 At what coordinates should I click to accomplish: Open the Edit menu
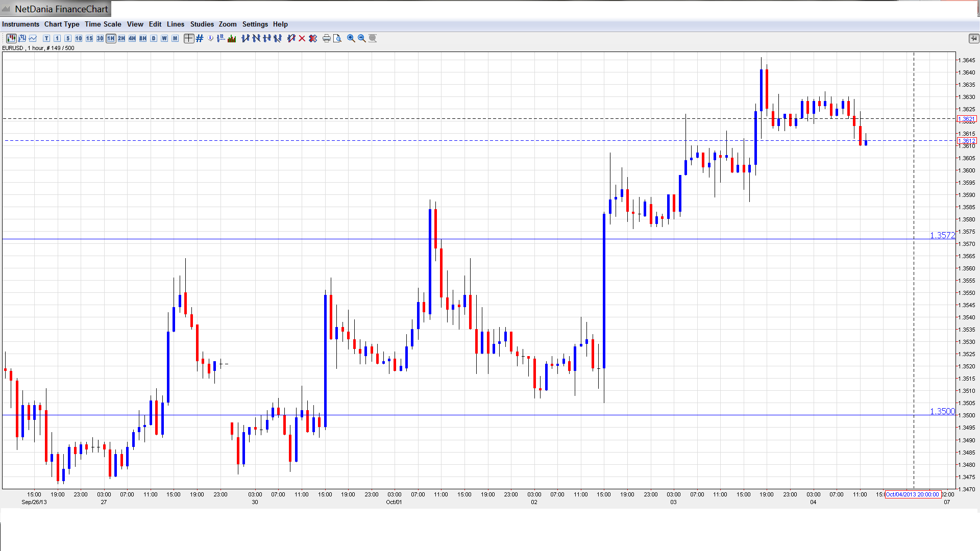click(155, 24)
